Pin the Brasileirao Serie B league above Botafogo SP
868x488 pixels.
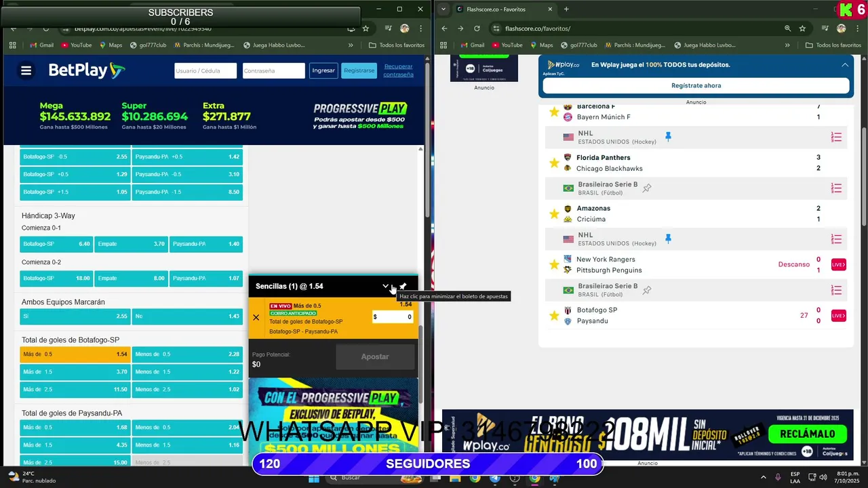(647, 290)
